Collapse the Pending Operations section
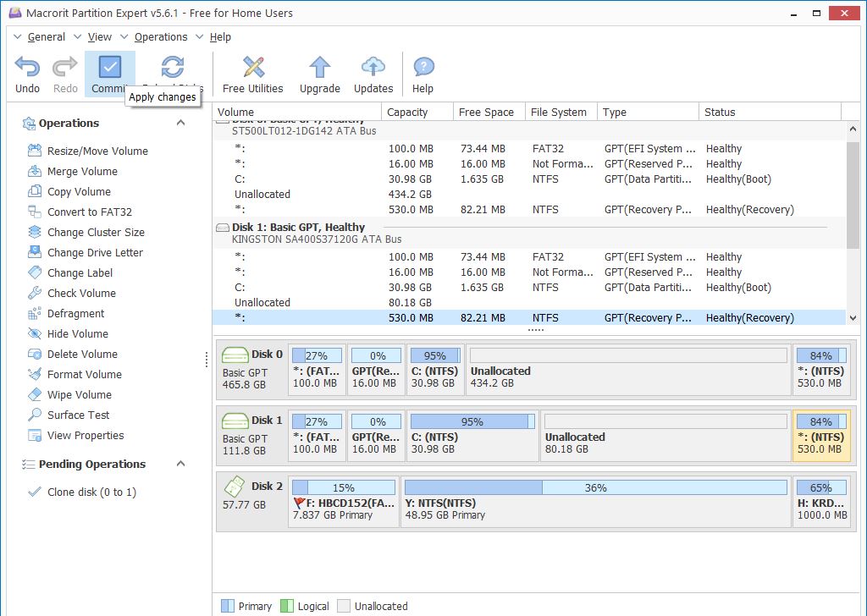Screen dimensions: 867x616 click(180, 464)
